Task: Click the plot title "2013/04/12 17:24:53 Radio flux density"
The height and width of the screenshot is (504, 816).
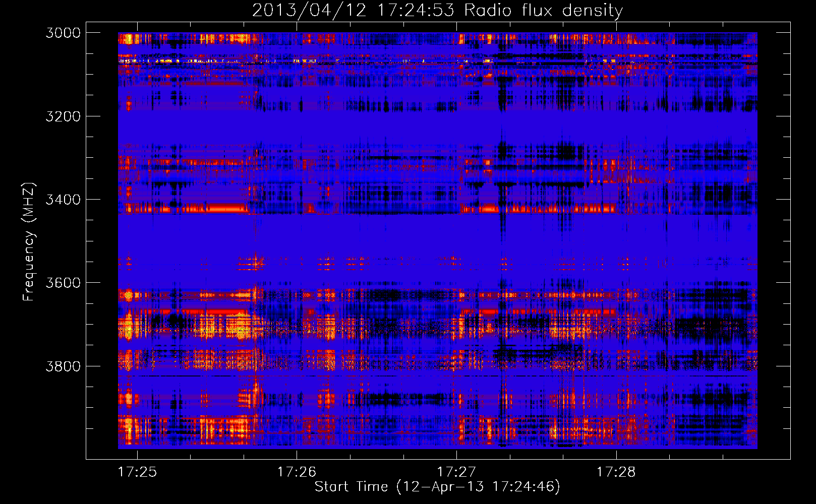Action: (437, 11)
